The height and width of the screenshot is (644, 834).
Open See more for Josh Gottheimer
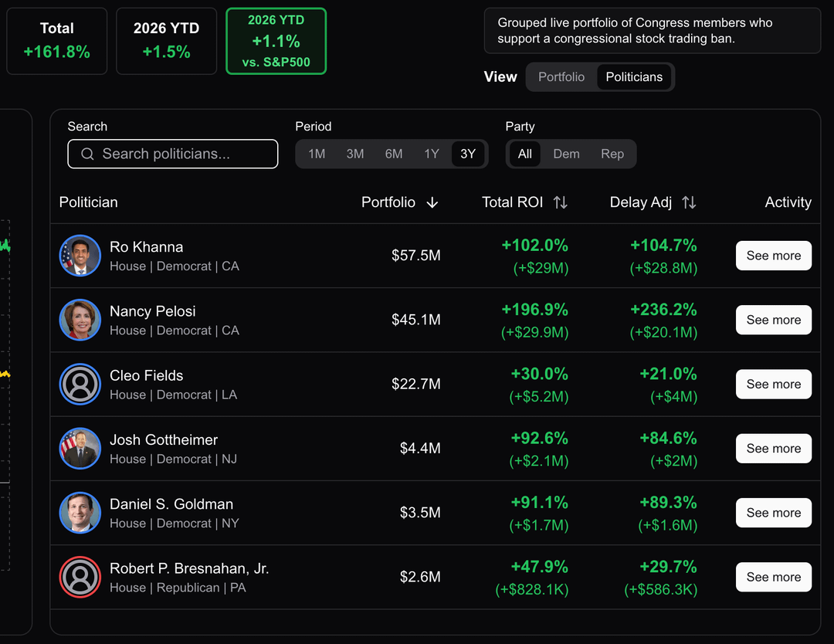(x=773, y=448)
